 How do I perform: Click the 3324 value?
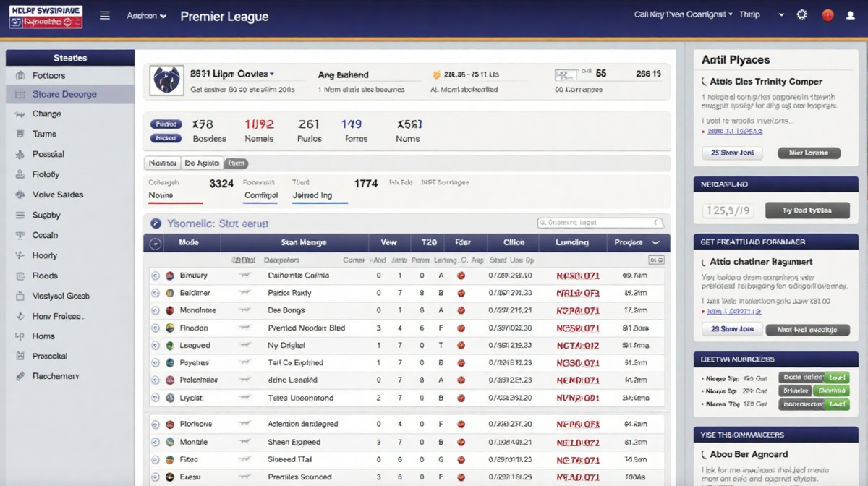click(221, 184)
